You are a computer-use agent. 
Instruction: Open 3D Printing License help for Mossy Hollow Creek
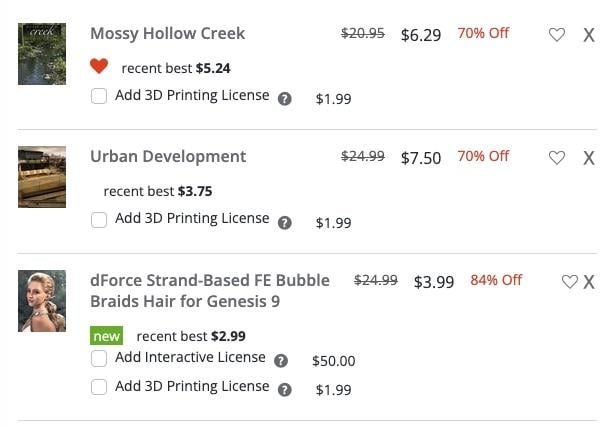(285, 99)
